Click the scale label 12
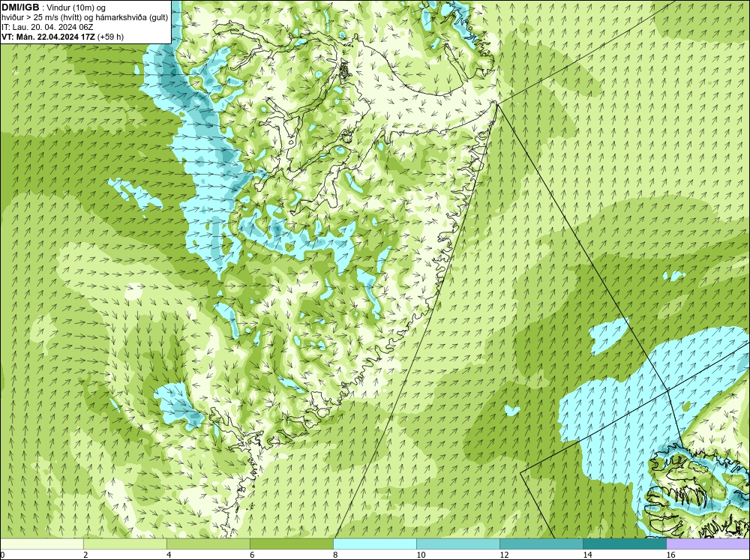 tap(504, 555)
